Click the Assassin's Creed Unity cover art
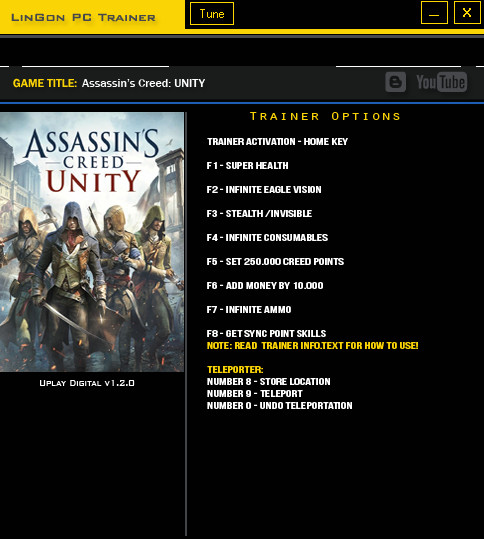 [92, 242]
